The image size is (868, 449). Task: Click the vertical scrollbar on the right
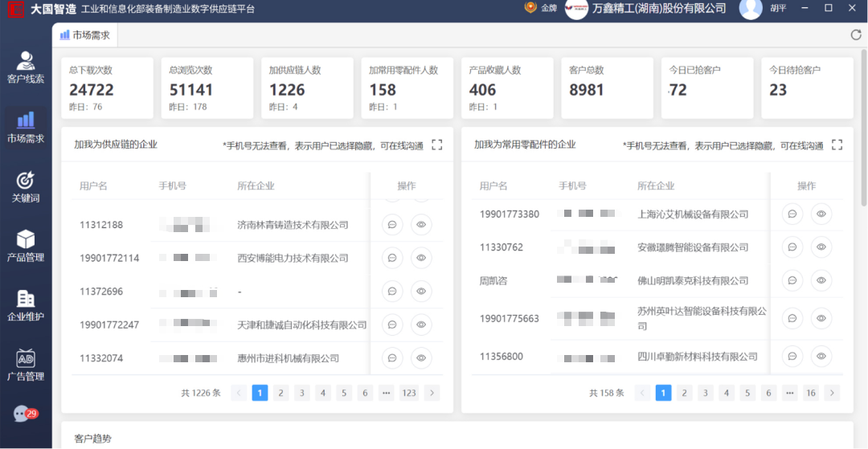[x=864, y=161]
